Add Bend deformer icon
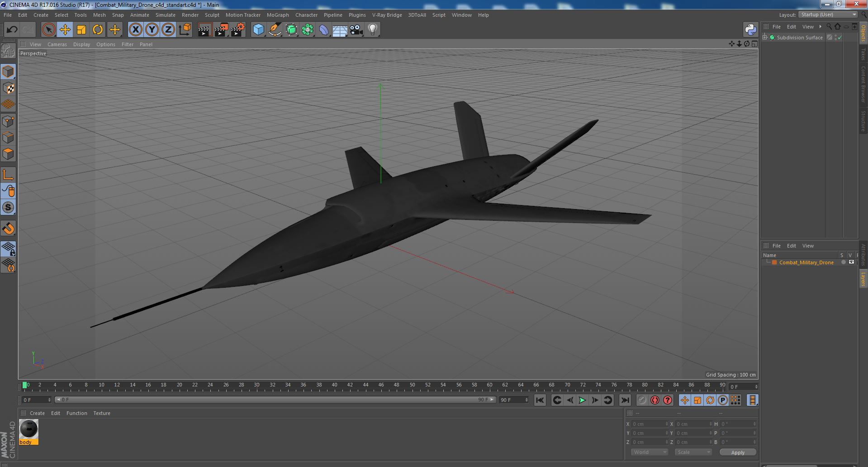This screenshot has width=868, height=467. click(x=324, y=30)
